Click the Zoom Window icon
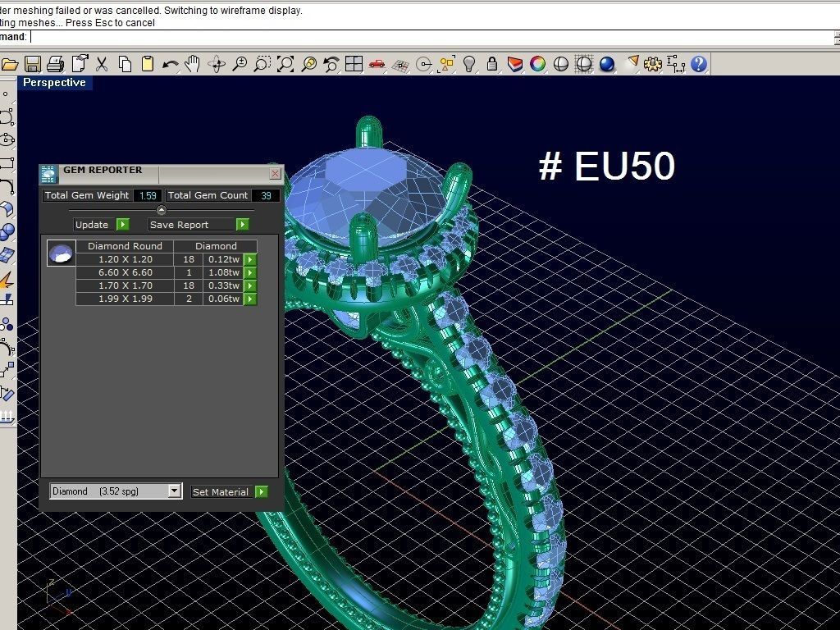 point(262,64)
